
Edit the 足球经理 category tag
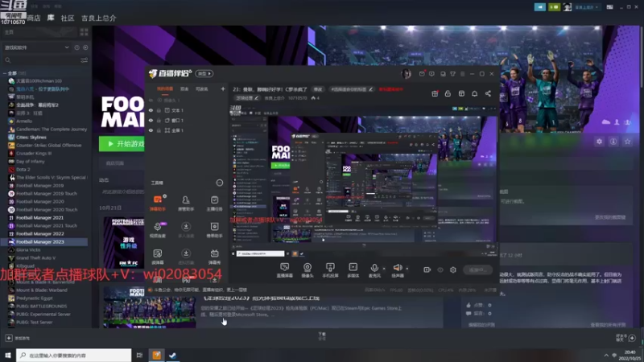tap(247, 98)
